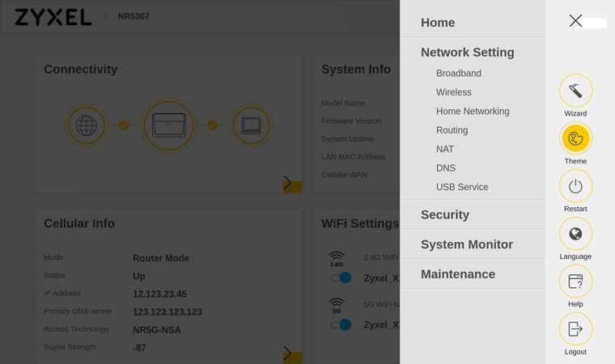This screenshot has width=615, height=364.
Task: Open the Broadband menu item
Action: coord(459,74)
